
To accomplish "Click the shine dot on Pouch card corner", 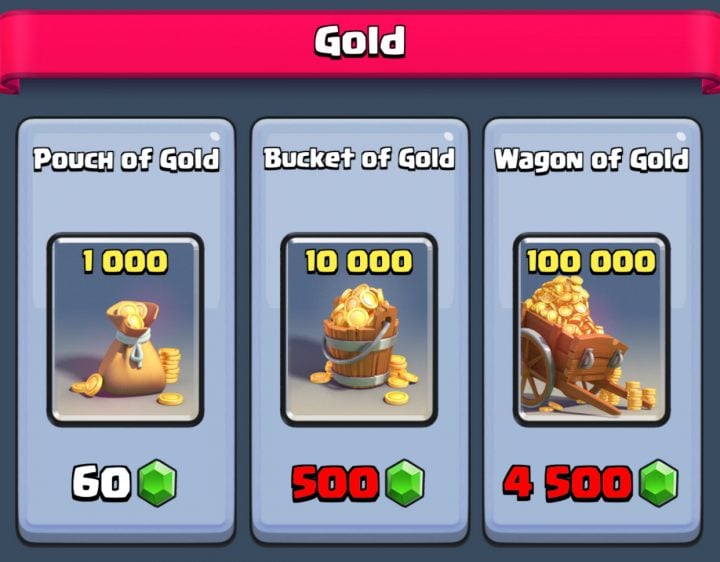I will [x=214, y=136].
